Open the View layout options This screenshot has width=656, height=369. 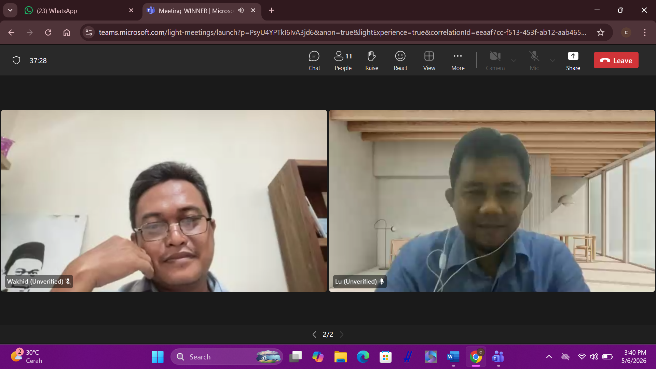429,60
